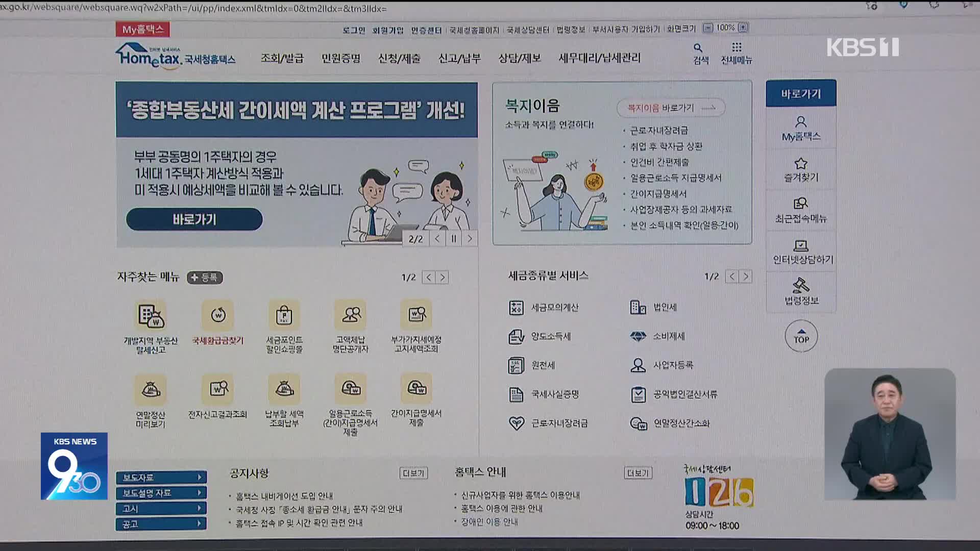Open the 인증센터 link
This screenshot has height=551, width=980.
[x=426, y=30]
